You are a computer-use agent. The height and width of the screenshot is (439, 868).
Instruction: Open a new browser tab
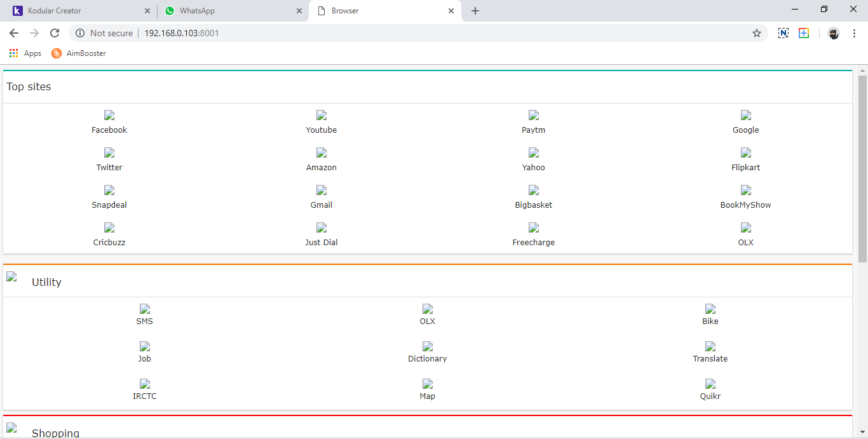click(x=475, y=11)
